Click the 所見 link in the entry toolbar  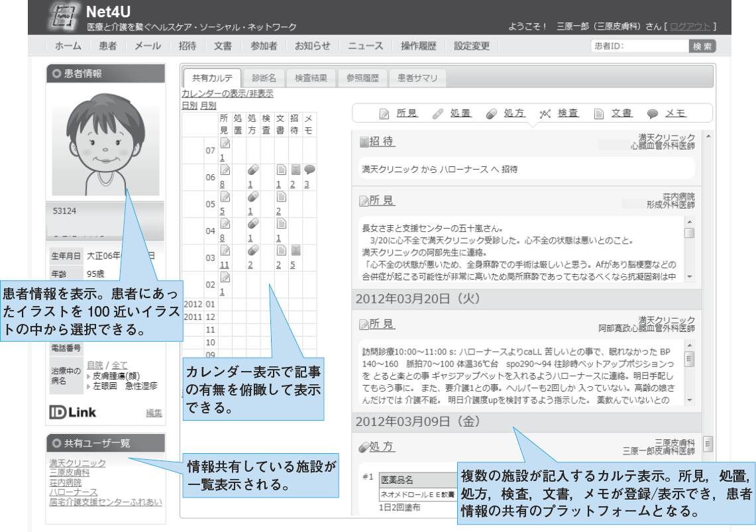(407, 113)
